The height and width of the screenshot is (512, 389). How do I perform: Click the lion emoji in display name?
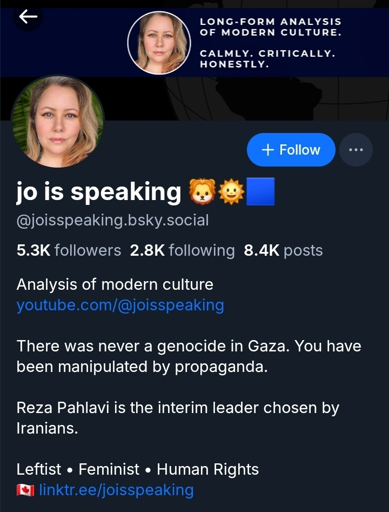(x=202, y=191)
